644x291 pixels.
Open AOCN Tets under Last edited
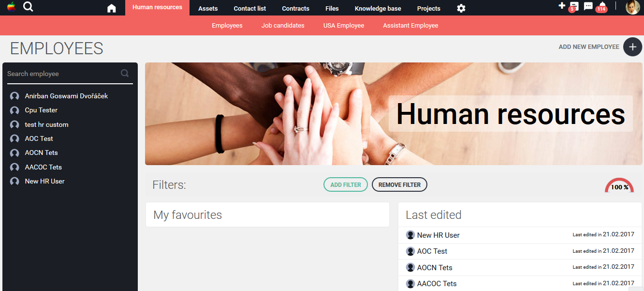click(435, 267)
